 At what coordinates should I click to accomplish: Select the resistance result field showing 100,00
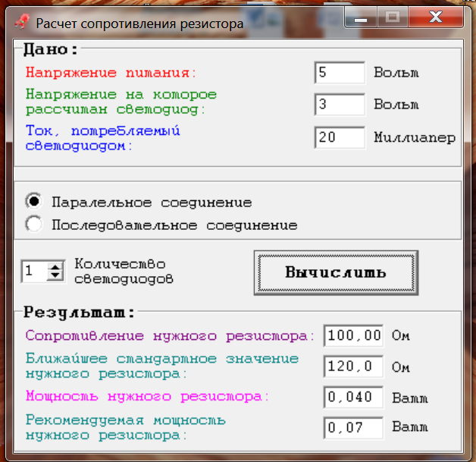[353, 335]
